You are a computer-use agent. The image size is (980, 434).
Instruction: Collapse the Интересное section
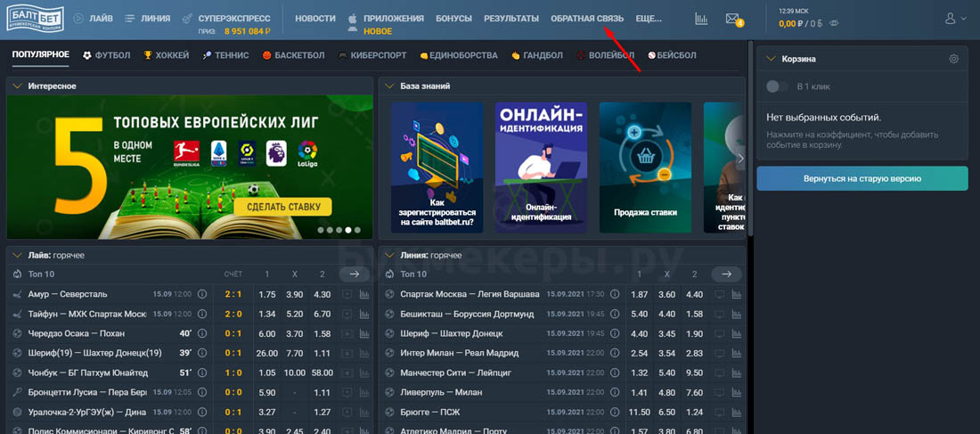[x=17, y=86]
